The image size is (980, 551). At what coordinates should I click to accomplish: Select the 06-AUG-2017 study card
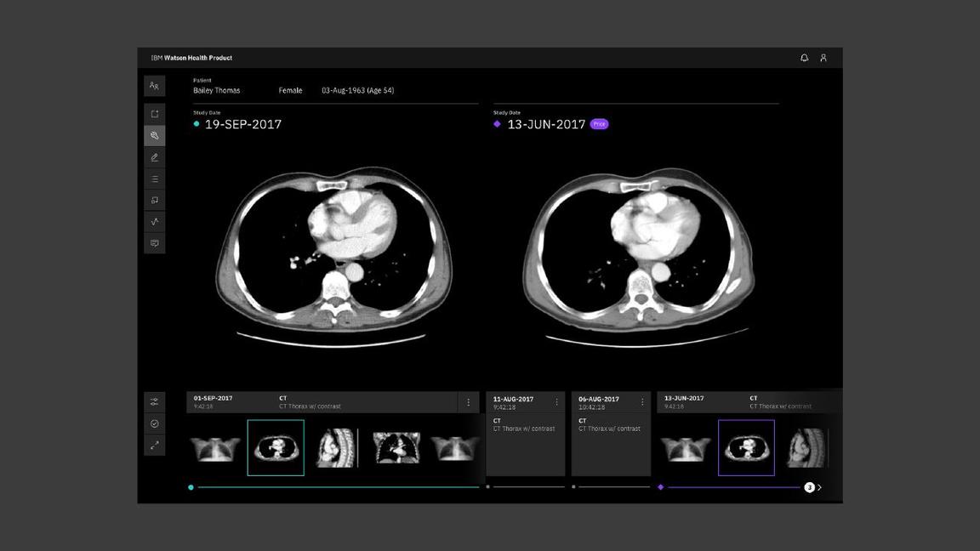tap(609, 434)
